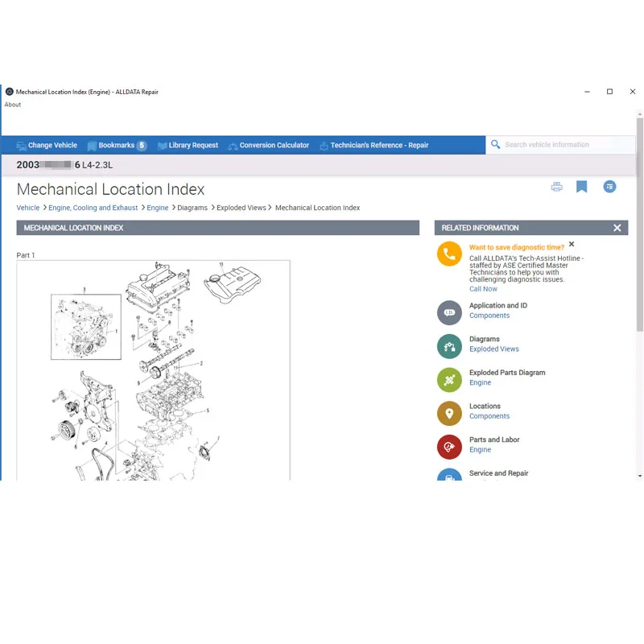
Task: Dismiss the diagnostic time hotline notice
Action: 572,245
